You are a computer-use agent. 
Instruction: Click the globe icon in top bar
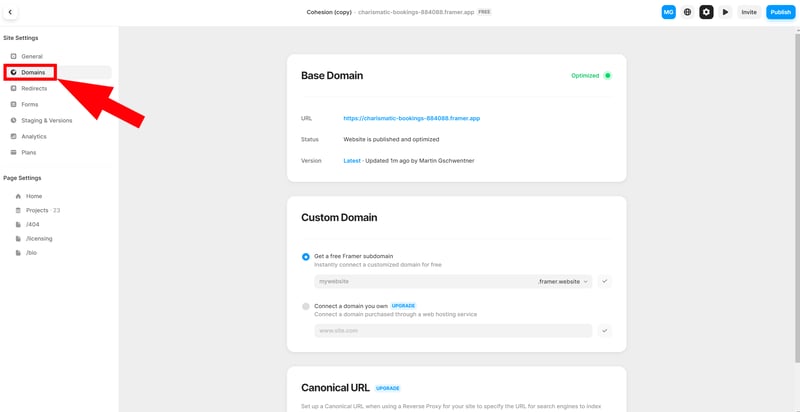coord(687,12)
